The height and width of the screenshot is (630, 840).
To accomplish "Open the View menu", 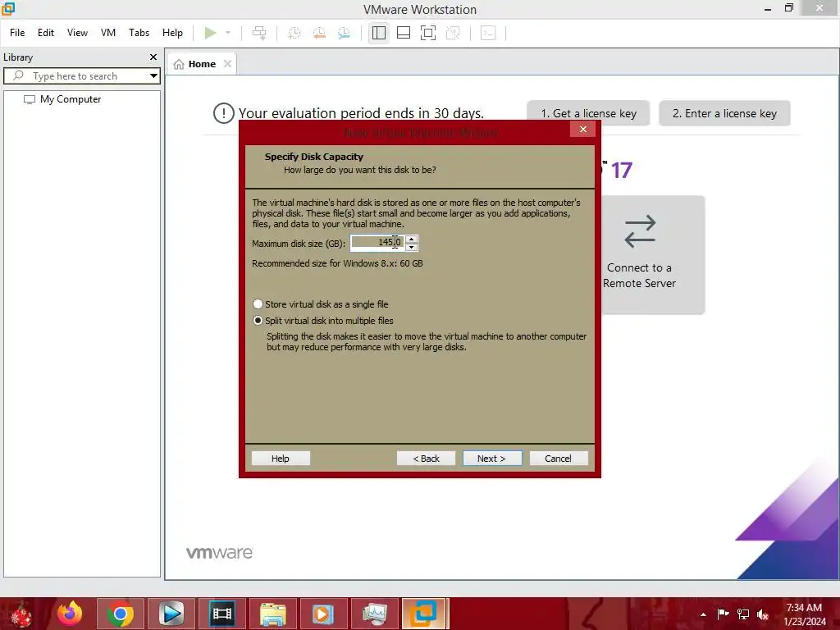I will [x=77, y=33].
